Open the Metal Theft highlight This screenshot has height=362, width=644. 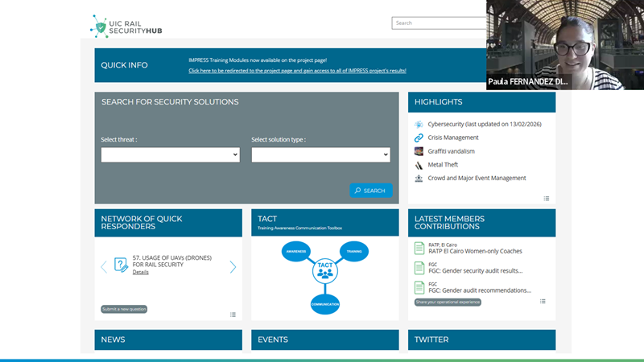click(443, 165)
